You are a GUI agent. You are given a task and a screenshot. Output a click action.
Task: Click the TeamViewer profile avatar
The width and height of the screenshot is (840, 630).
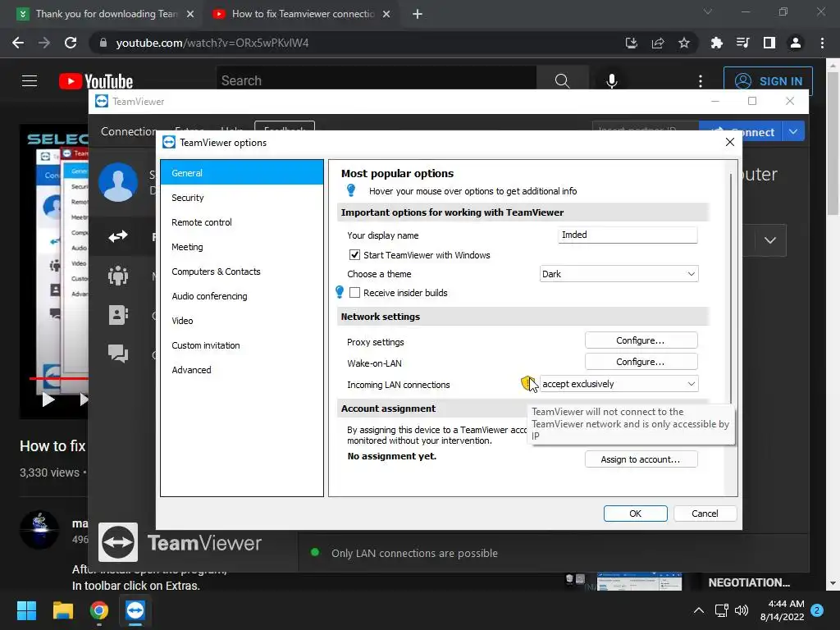(x=118, y=182)
